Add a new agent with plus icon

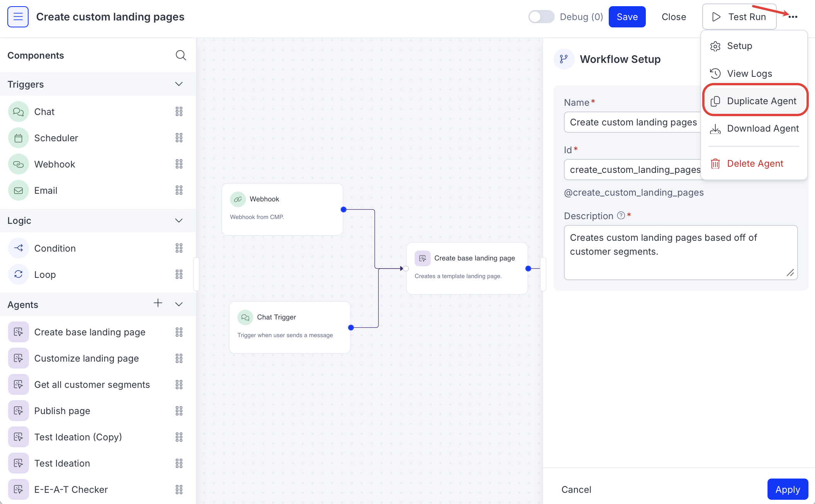(158, 303)
